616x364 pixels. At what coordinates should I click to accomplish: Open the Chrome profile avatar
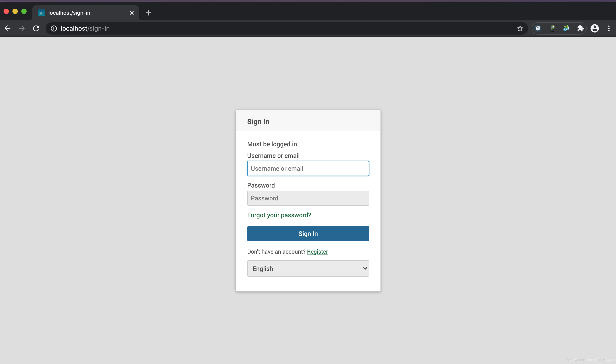[x=595, y=28]
